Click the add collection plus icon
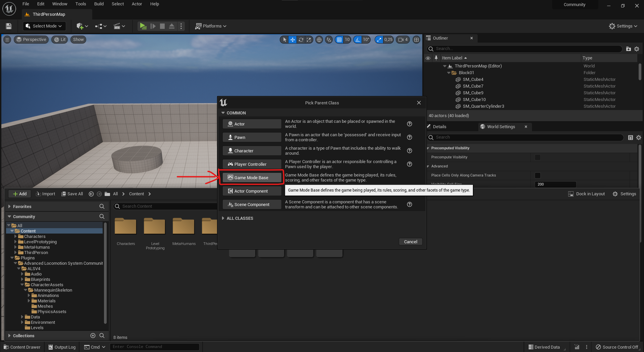The image size is (644, 352). [x=93, y=336]
